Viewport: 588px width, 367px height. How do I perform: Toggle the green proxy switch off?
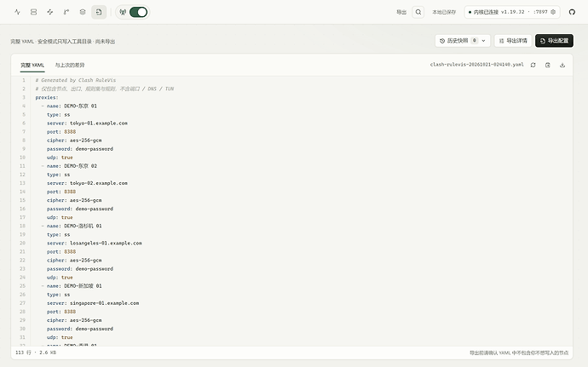tap(138, 12)
